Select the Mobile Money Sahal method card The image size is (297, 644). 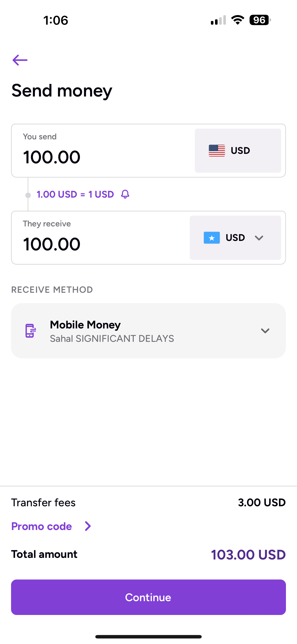[x=148, y=331]
